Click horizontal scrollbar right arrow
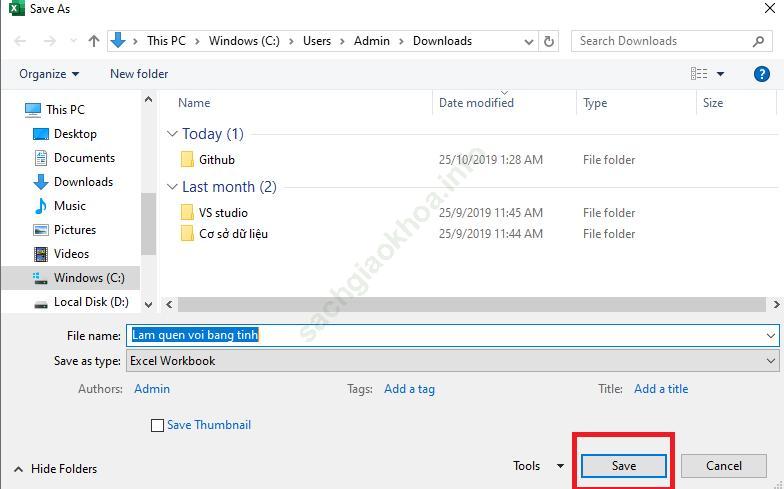 [x=776, y=304]
